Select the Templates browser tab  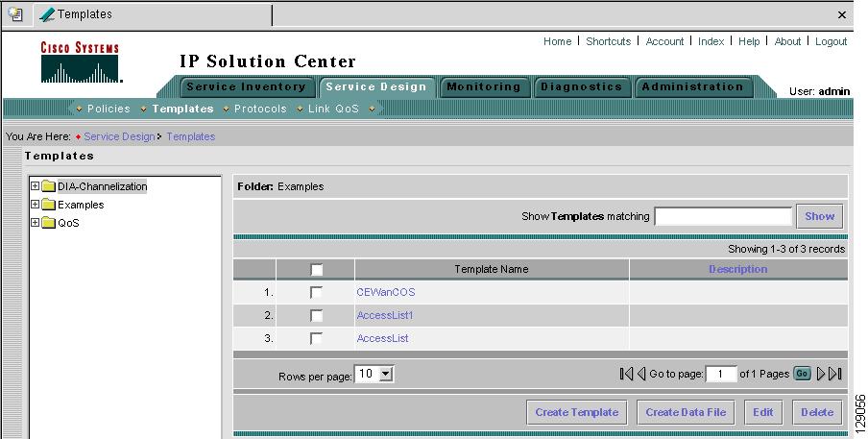(153, 14)
